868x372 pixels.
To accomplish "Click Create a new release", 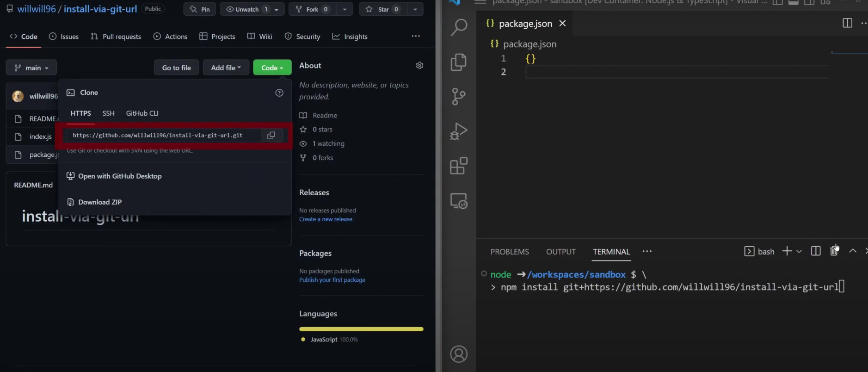I will tap(326, 219).
